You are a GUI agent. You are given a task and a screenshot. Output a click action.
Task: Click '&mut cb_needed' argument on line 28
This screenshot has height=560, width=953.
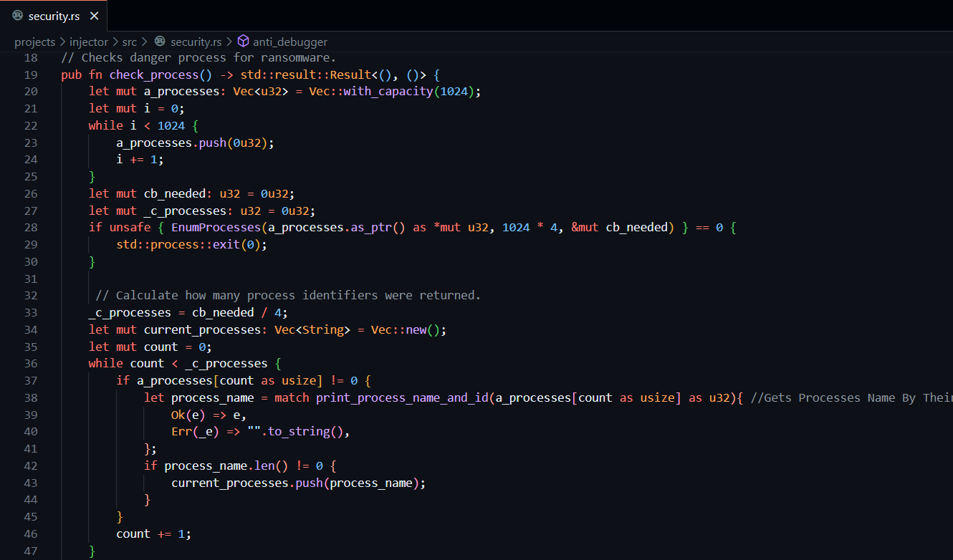tap(620, 228)
